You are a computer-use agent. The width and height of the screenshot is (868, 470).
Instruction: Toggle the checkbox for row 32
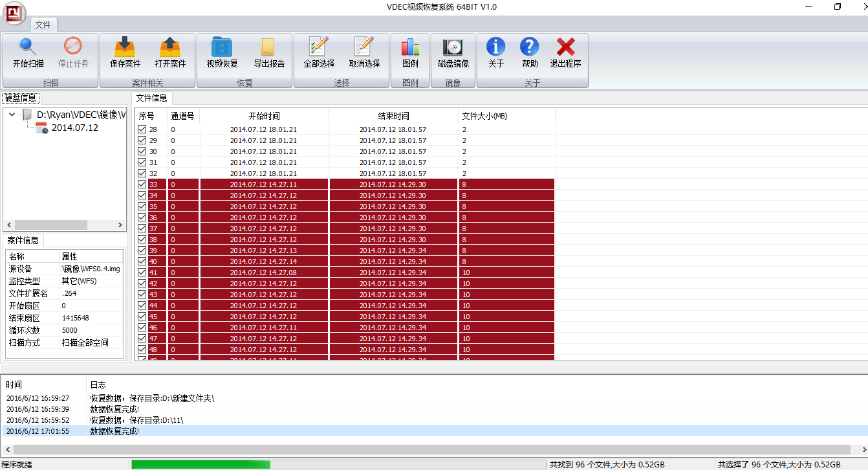coord(142,173)
